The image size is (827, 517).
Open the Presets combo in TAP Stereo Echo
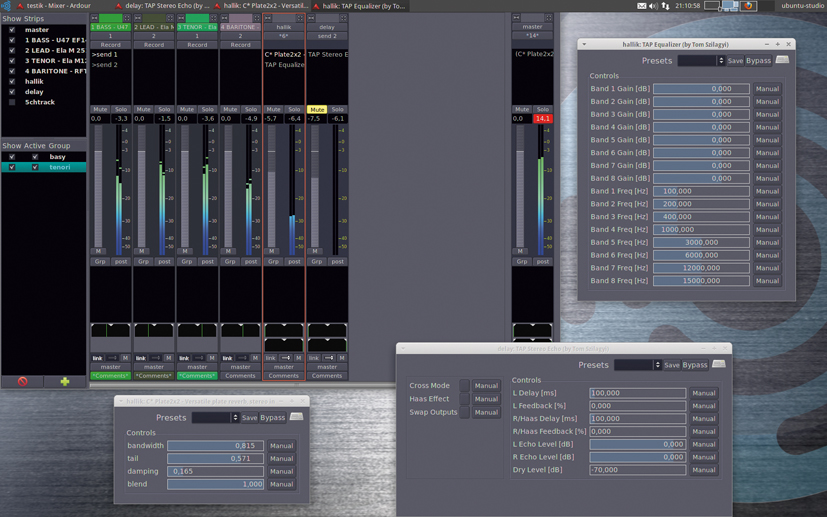click(x=638, y=365)
